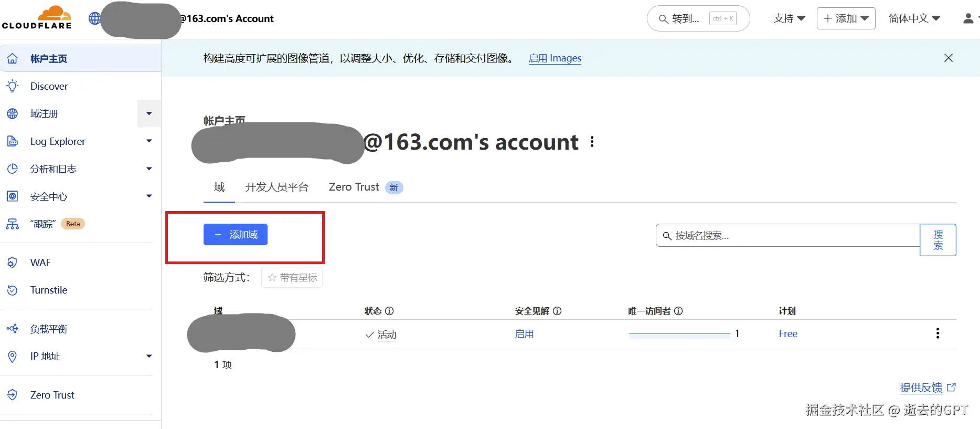Open the domain row's three-dot actions menu
This screenshot has height=429, width=980.
(938, 333)
